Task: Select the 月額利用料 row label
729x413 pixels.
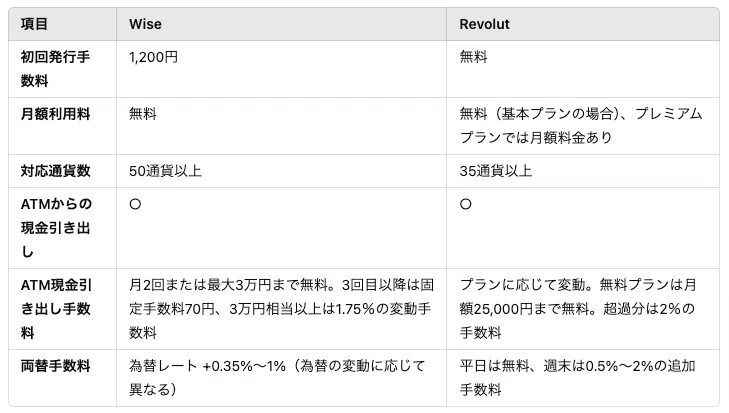Action: (55, 114)
